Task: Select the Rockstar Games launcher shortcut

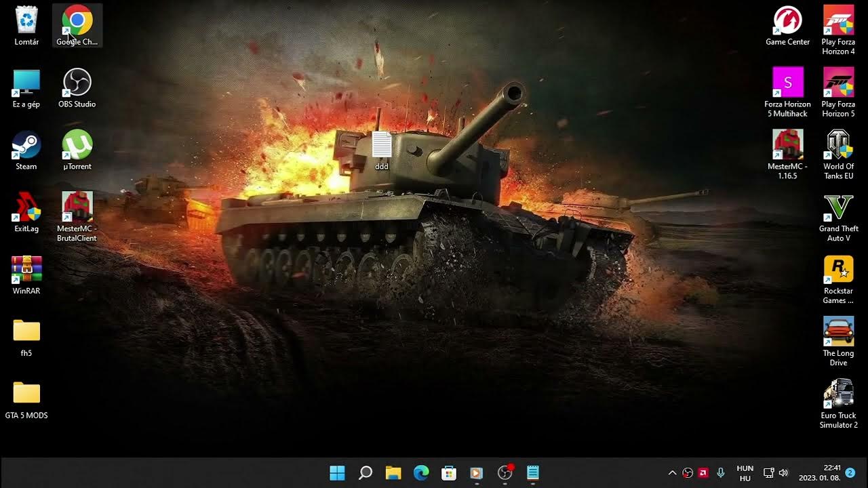Action: (838, 279)
